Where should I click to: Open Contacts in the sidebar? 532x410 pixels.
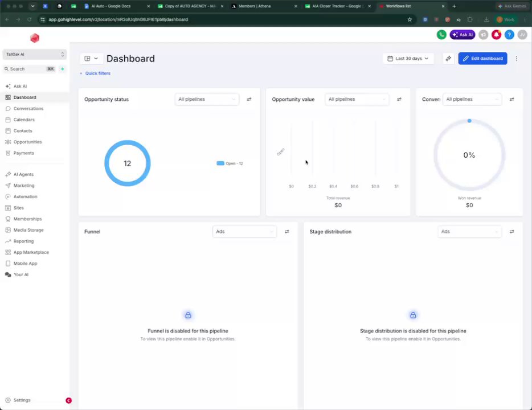click(34, 130)
